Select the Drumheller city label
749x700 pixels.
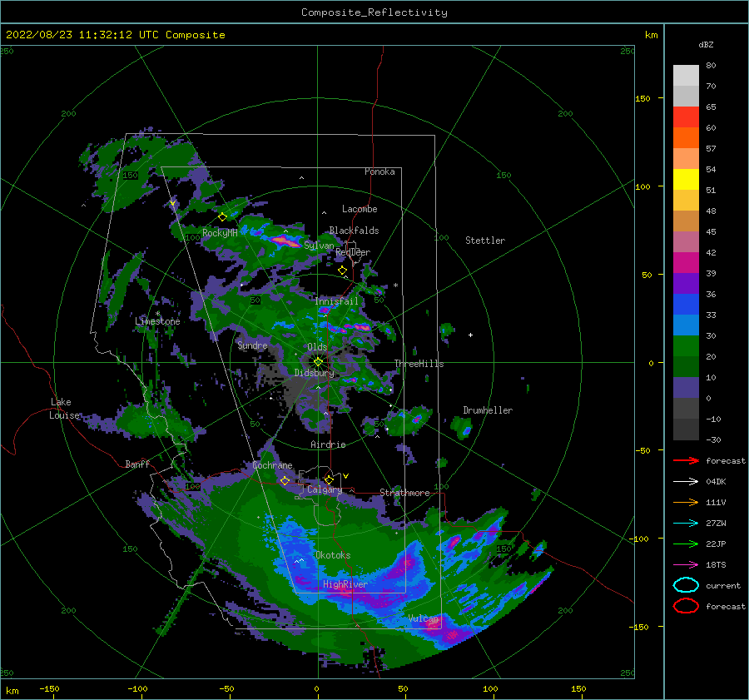488,410
